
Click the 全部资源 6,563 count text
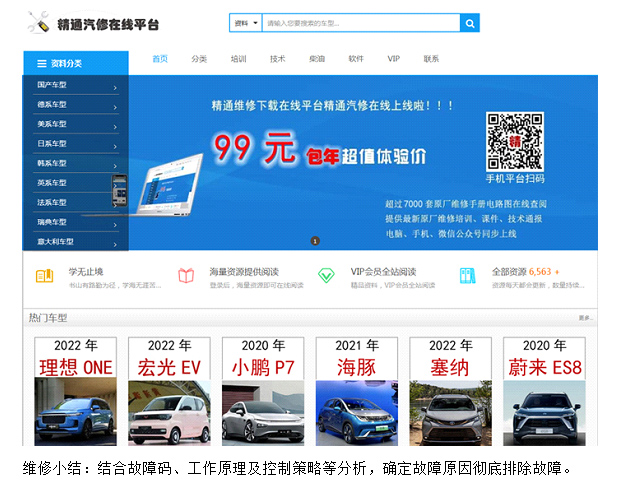525,272
